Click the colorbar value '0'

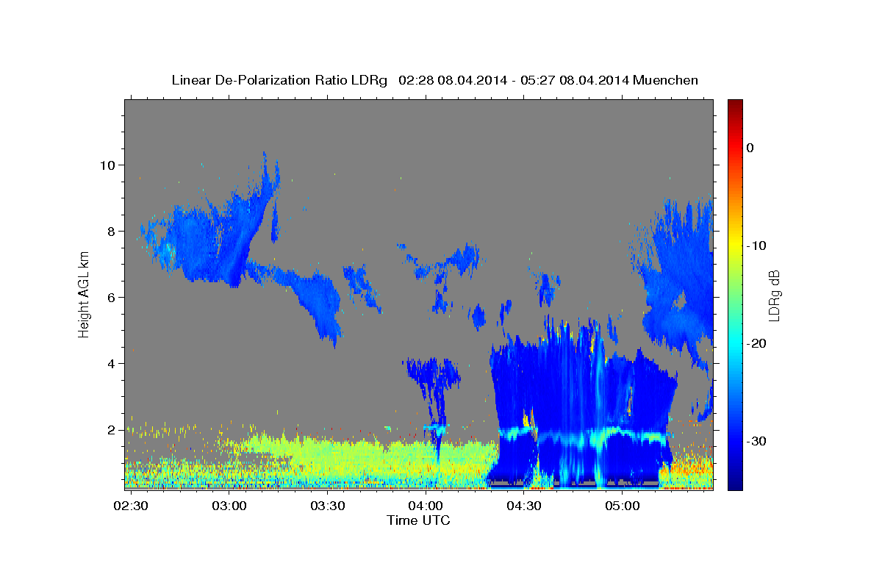pyautogui.click(x=750, y=148)
